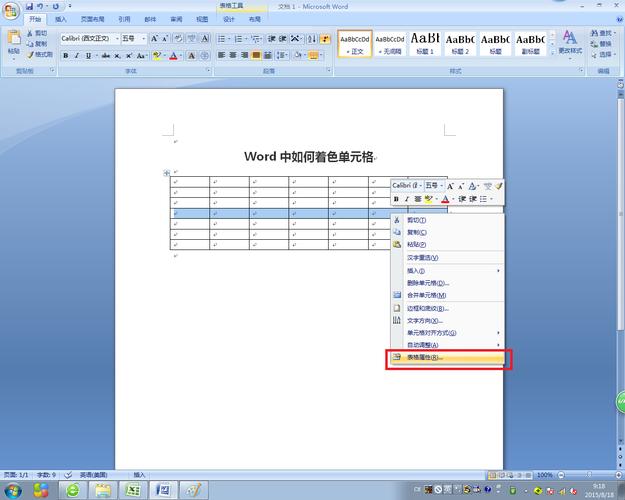The width and height of the screenshot is (625, 500).
Task: Expand Numbering list dropdown in ribbon
Action: tap(246, 39)
